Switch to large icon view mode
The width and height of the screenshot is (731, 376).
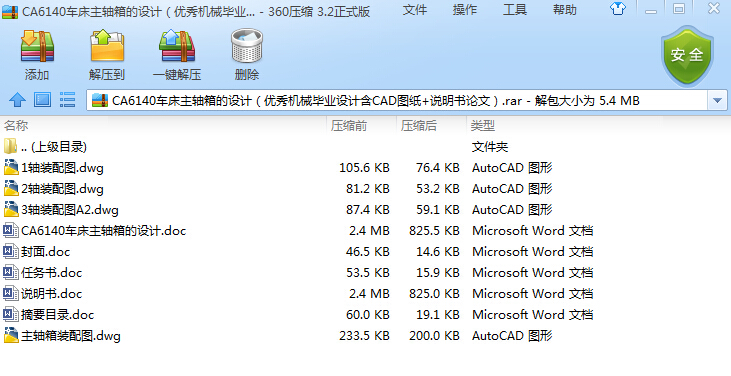42,100
